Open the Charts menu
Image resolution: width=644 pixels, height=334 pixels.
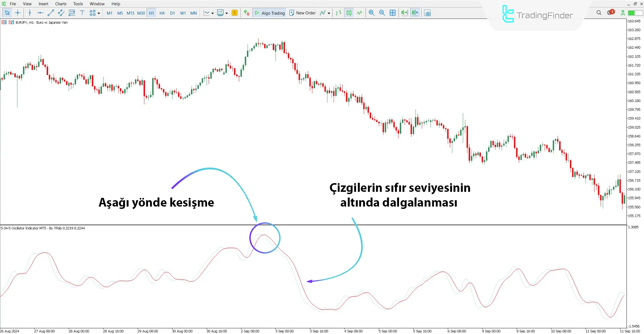click(60, 4)
